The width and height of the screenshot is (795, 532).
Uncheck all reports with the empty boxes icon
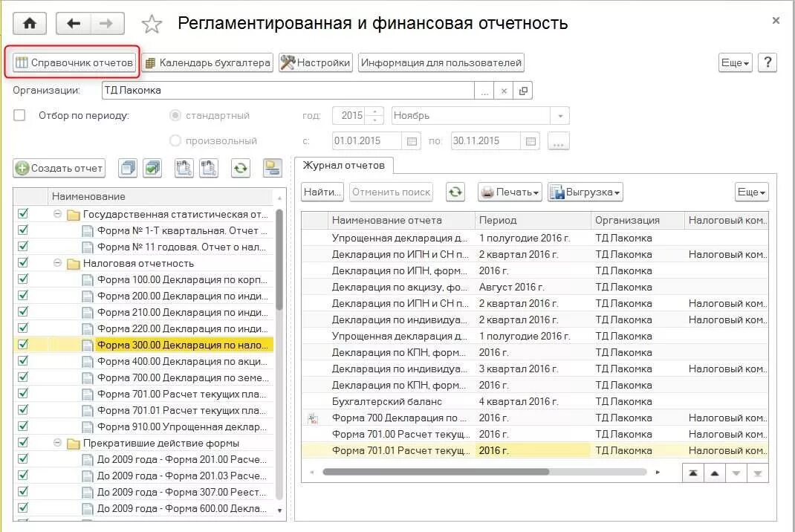128,169
